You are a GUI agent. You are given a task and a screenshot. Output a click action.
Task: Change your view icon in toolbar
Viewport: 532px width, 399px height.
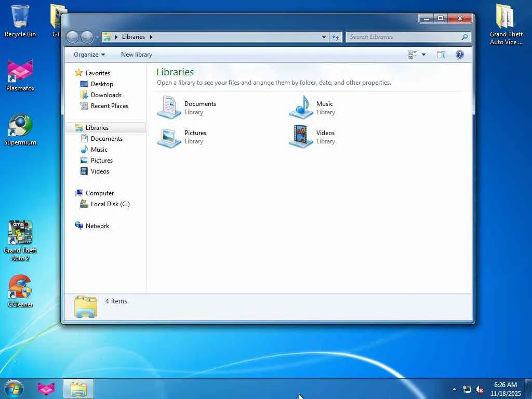point(413,55)
